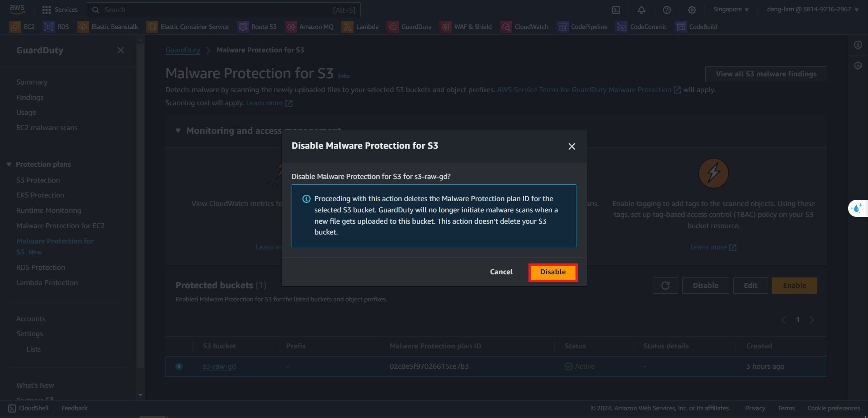Refresh the Protected buckets list
Image resolution: width=868 pixels, height=418 pixels.
pos(665,286)
